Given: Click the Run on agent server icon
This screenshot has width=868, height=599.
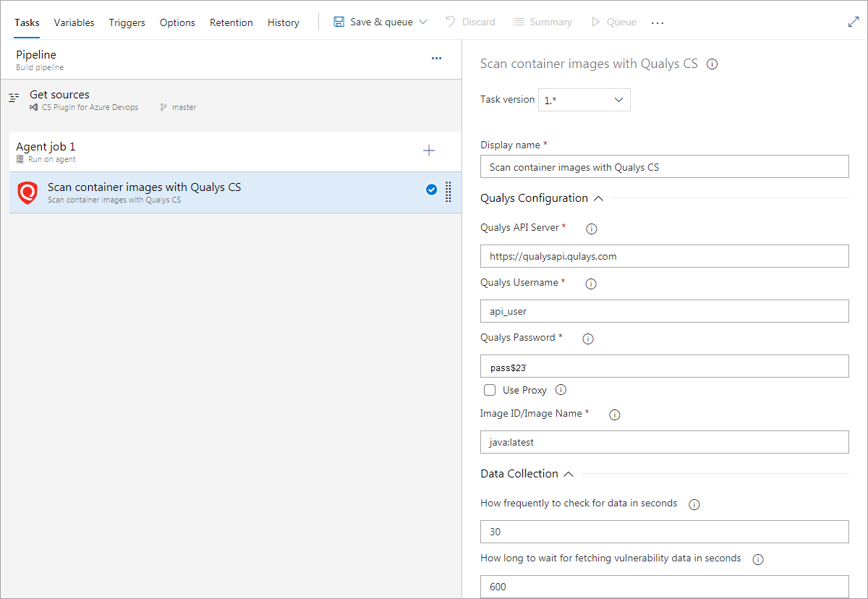Looking at the screenshot, I should (x=20, y=159).
